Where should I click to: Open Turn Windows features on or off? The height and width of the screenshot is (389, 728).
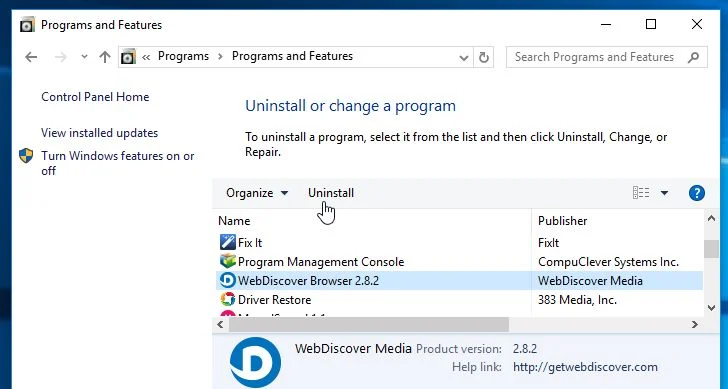pyautogui.click(x=117, y=163)
